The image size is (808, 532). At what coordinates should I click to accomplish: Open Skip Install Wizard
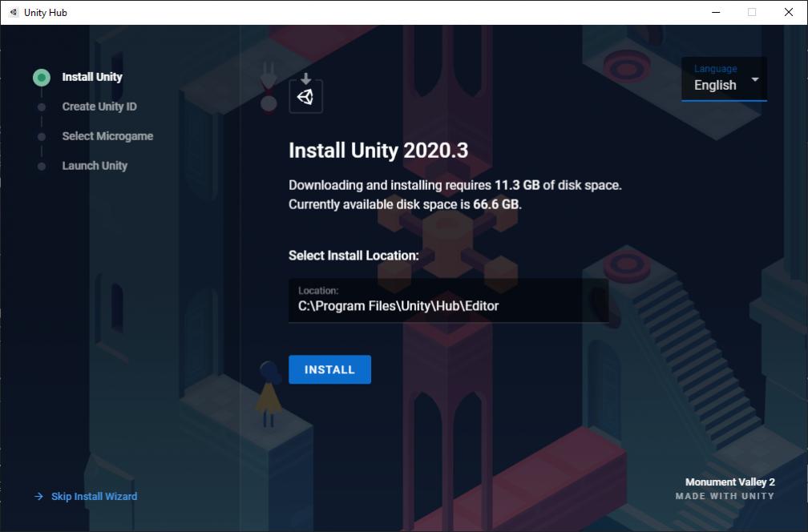click(93, 496)
